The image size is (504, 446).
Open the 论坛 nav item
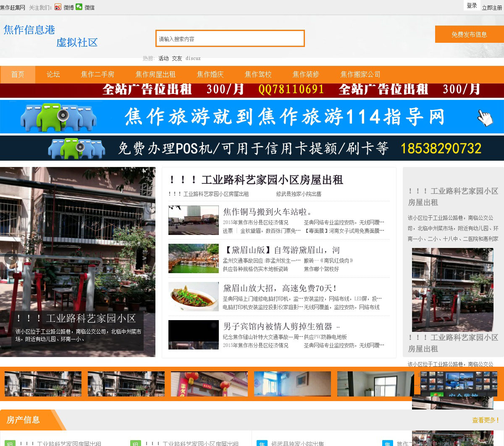(x=53, y=74)
